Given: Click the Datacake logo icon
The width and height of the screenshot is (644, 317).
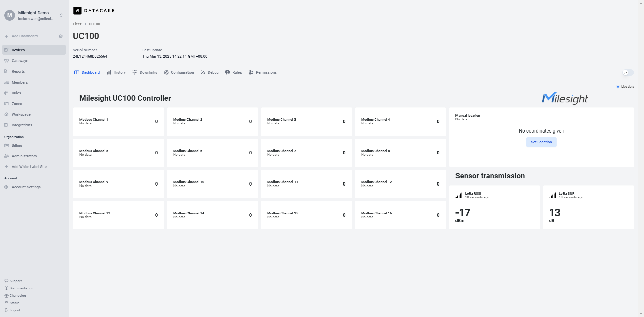Looking at the screenshot, I should (77, 11).
